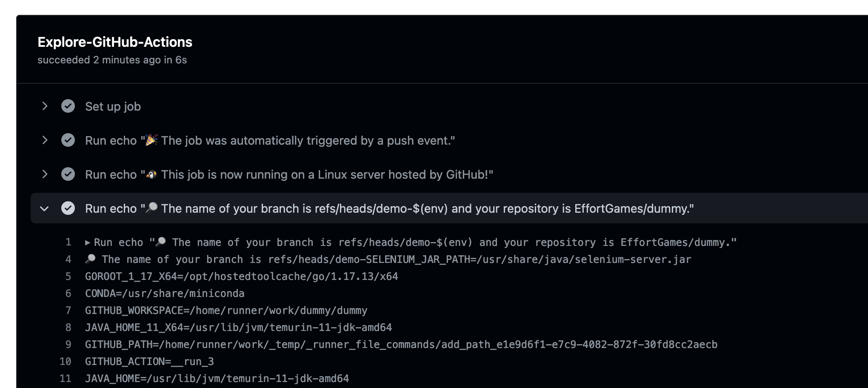Select log line number 5
Screen dimensions: 868x388
pyautogui.click(x=68, y=277)
